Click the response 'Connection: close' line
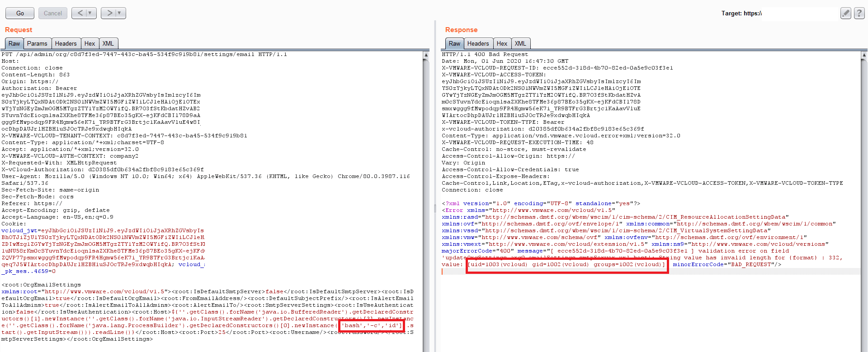This screenshot has width=868, height=352. tap(472, 190)
